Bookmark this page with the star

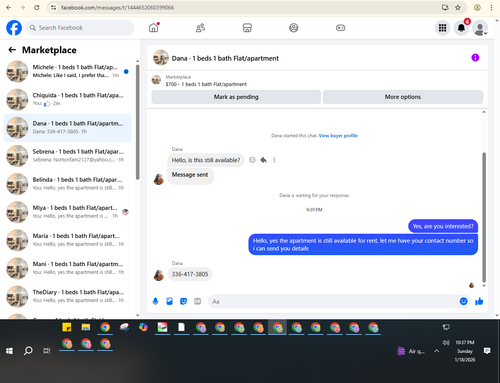click(x=458, y=7)
